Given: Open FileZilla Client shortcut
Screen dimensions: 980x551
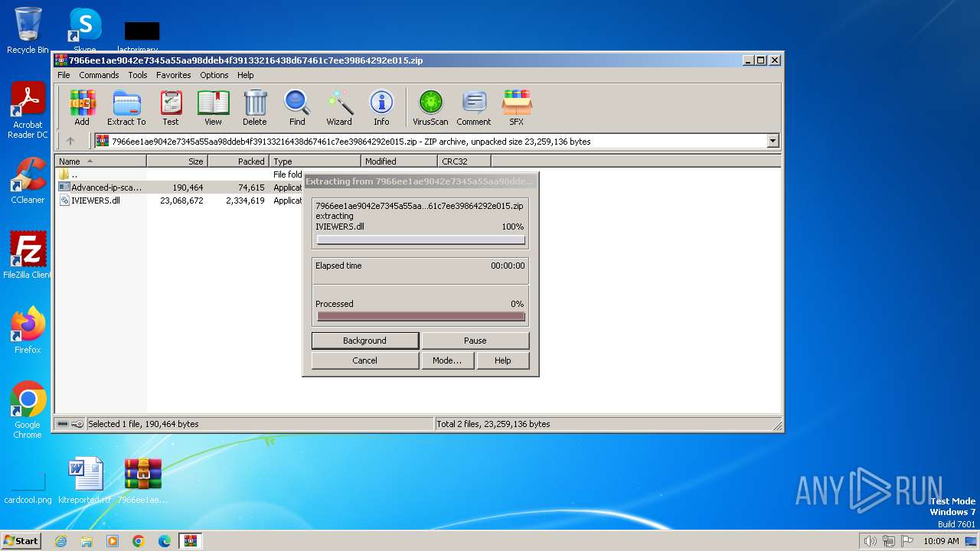Looking at the screenshot, I should coord(28,255).
